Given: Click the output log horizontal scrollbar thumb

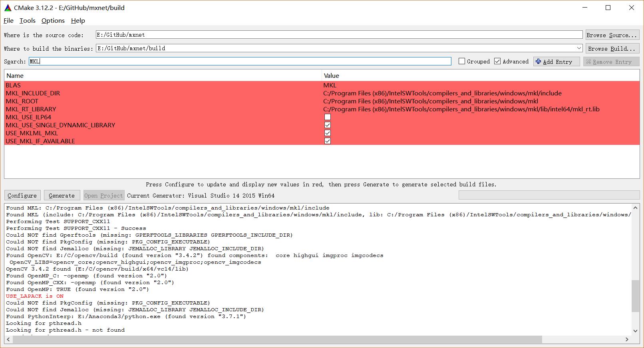Looking at the screenshot, I should tap(277, 339).
